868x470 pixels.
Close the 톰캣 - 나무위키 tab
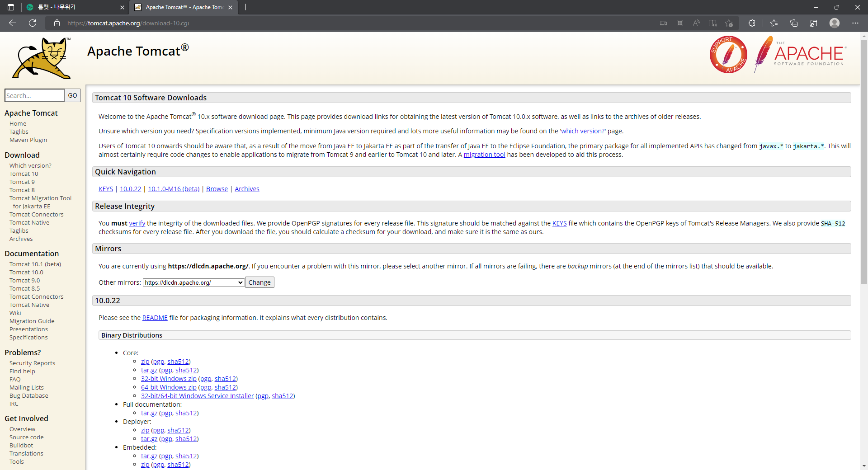[x=122, y=7]
